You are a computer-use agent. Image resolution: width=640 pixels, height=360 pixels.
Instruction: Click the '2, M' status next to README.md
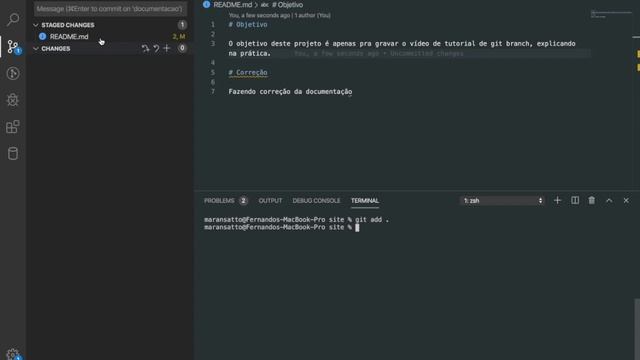[x=179, y=37]
